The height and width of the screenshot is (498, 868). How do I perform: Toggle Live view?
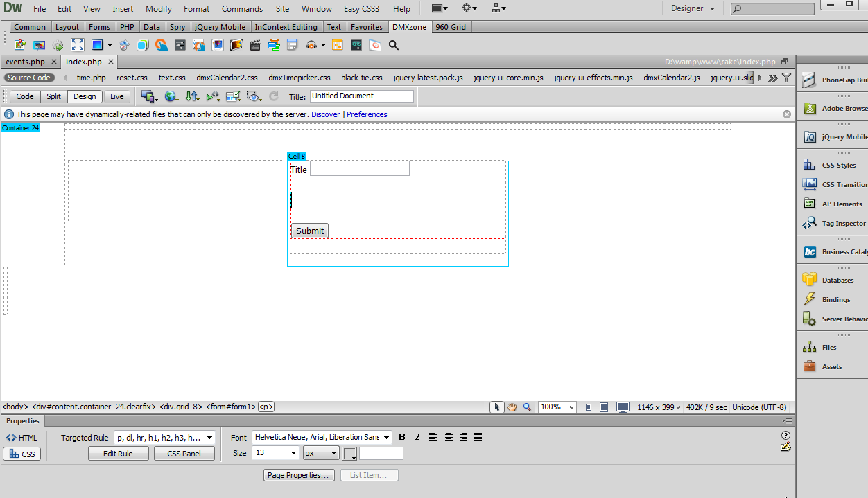point(117,96)
